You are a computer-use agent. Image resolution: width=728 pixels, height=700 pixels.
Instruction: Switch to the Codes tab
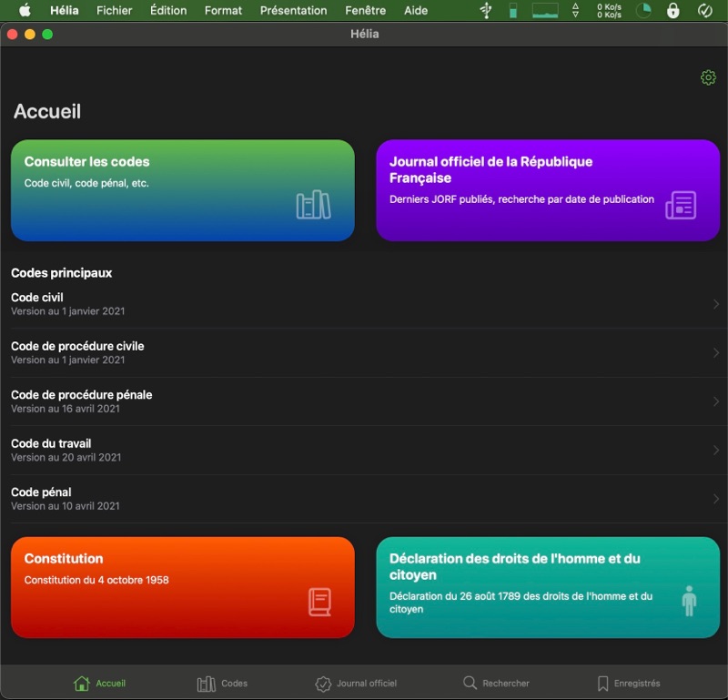(x=222, y=683)
